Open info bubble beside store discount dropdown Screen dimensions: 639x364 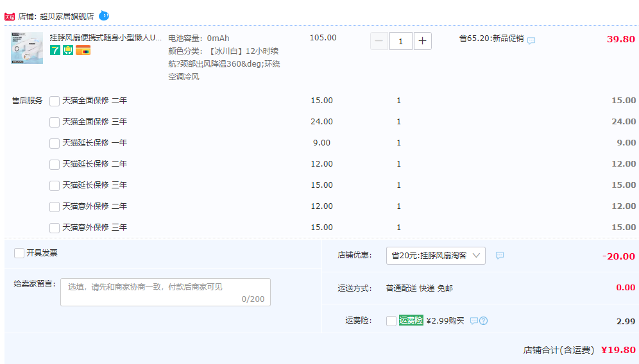pyautogui.click(x=500, y=255)
